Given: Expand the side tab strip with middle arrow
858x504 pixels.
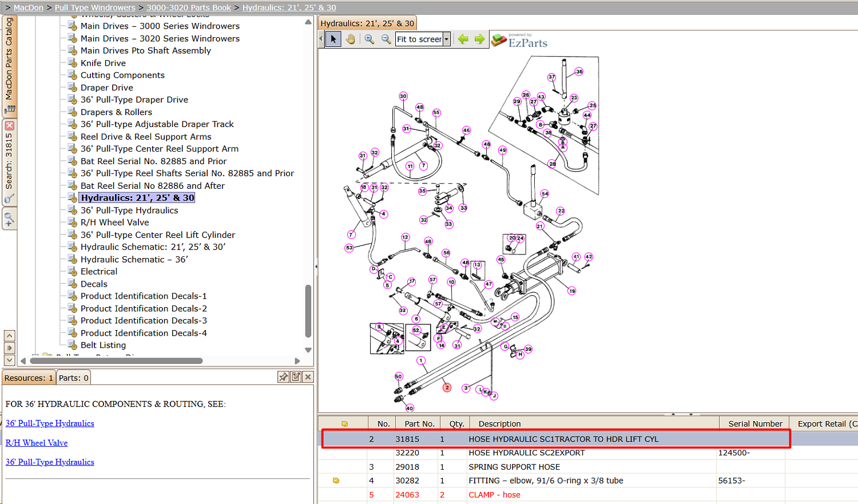Looking at the screenshot, I should (9, 348).
